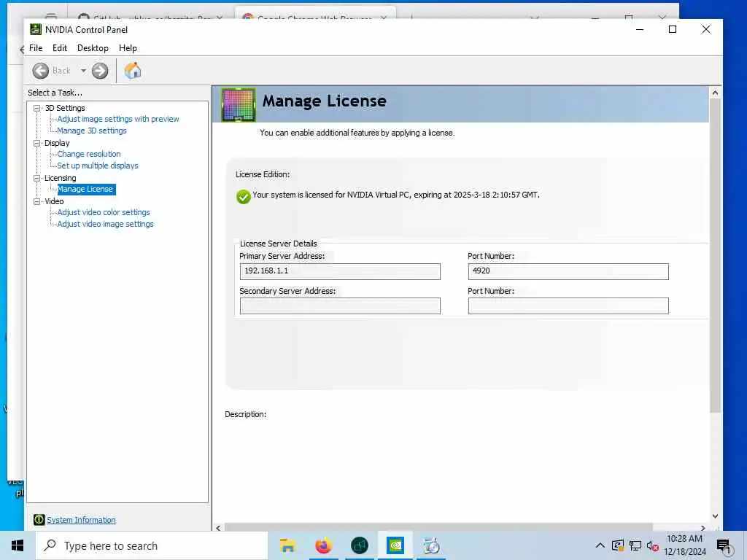
Task: Select Adjust image settings with preview
Action: tap(118, 119)
